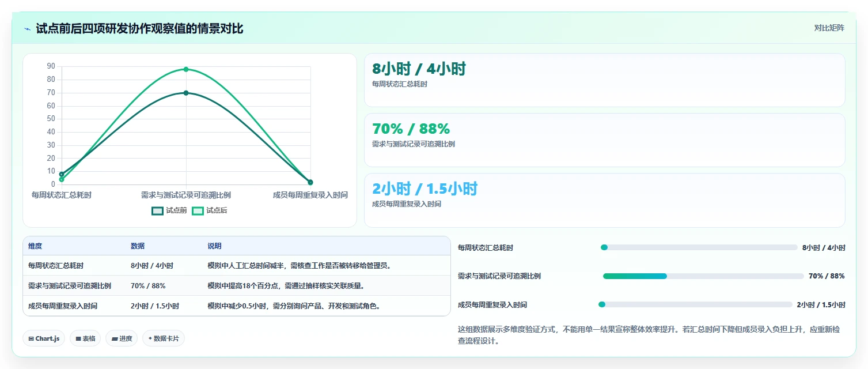The height and width of the screenshot is (369, 868).
Task: Select the table cell 每周状态汇总耗时
Action: [56, 266]
